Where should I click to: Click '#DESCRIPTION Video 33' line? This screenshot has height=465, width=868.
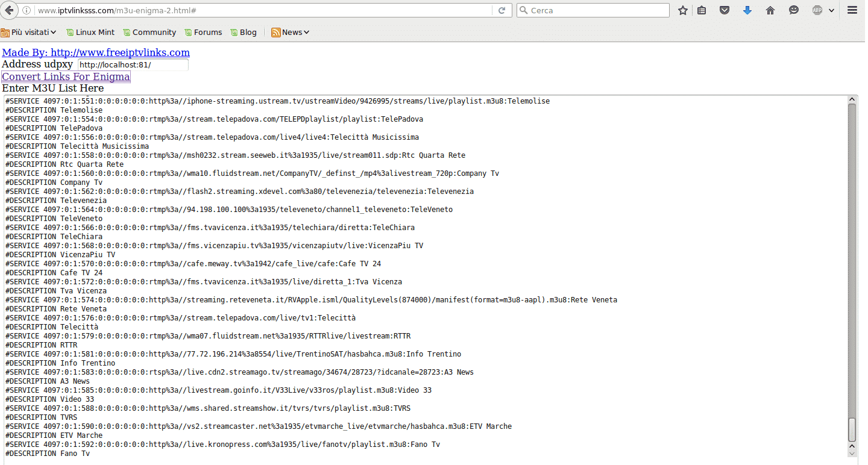(49, 399)
